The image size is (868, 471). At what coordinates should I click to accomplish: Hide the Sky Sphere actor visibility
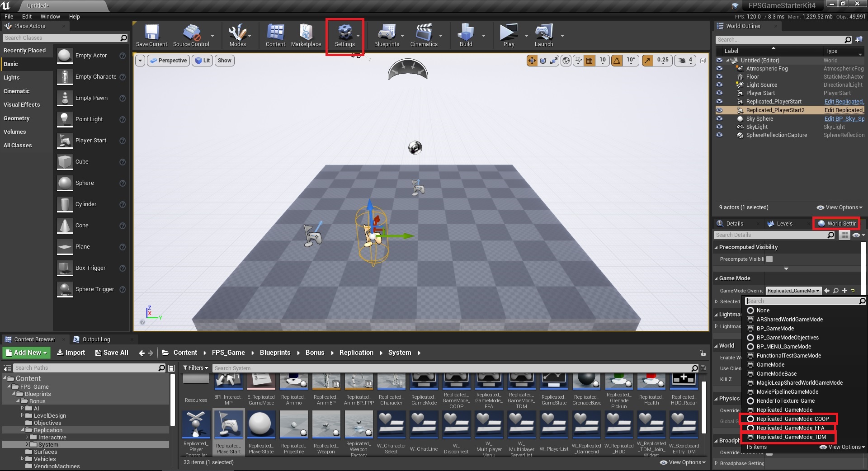(719, 119)
